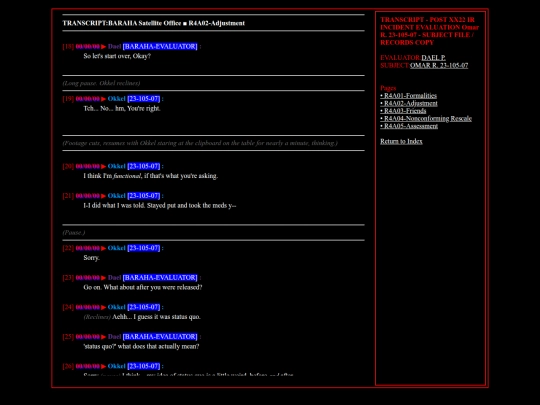
Task: Click the speaker name Dael on line 25
Action: coord(114,337)
